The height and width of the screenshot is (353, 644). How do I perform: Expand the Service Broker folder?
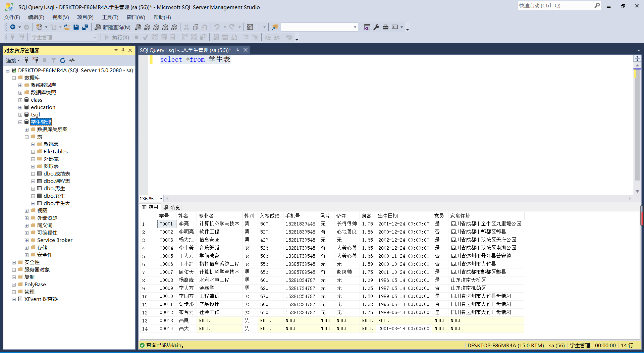26,240
